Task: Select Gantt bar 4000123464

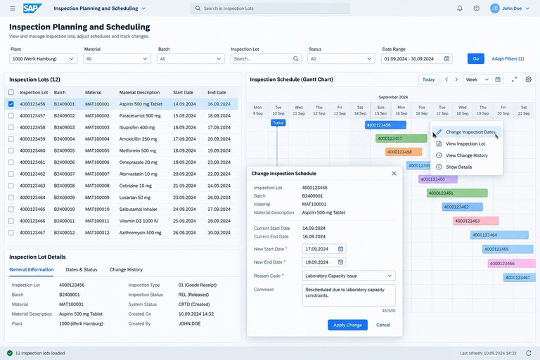Action: (x=499, y=235)
